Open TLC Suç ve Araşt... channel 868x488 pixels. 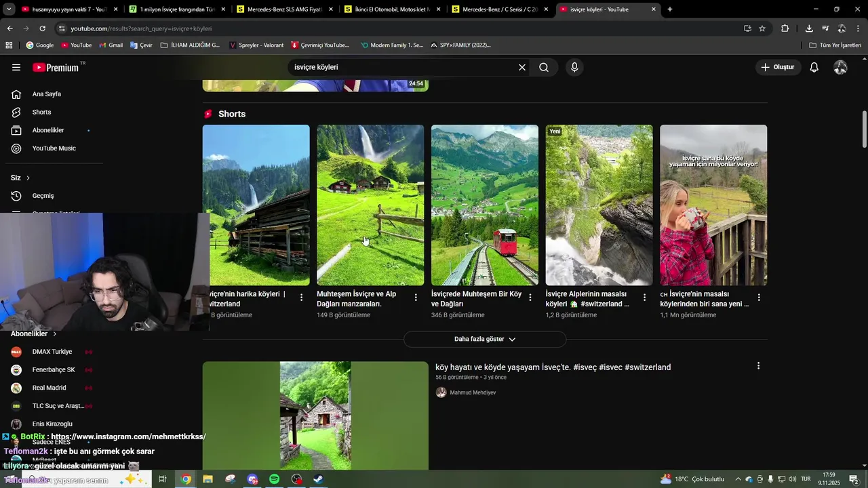coord(58,406)
